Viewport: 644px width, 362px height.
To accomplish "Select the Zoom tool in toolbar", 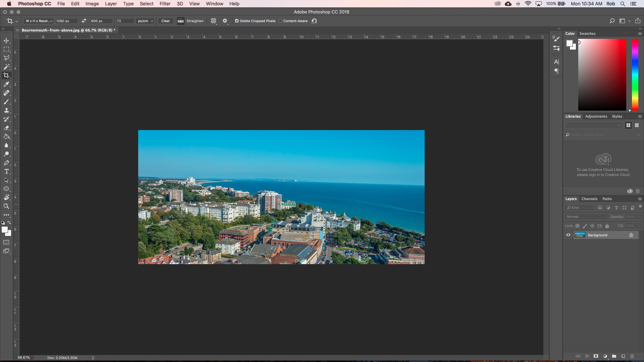I will click(6, 206).
